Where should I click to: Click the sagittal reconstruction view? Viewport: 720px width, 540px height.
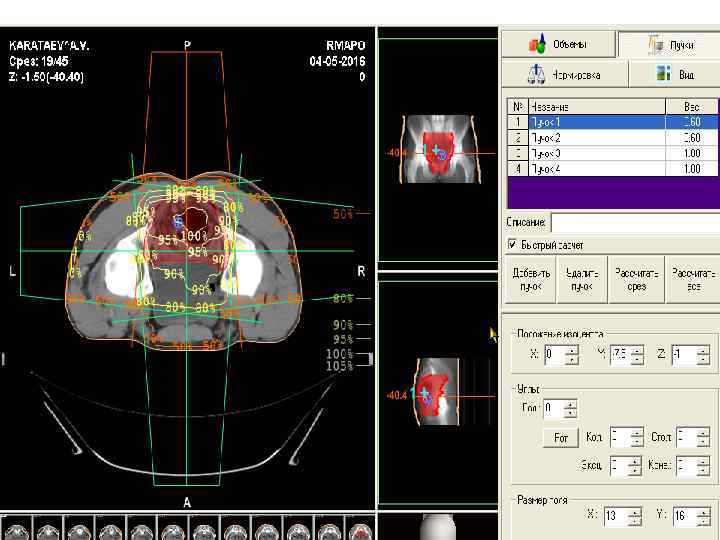[x=437, y=392]
